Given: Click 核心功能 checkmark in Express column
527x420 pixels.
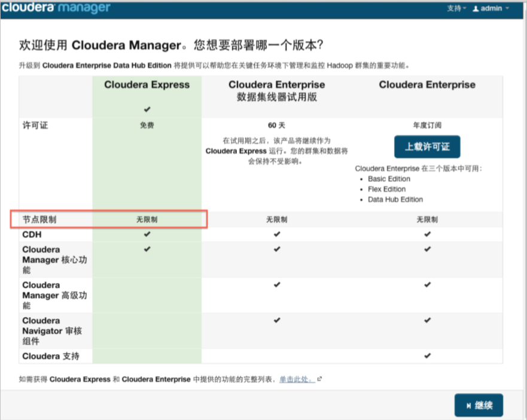Looking at the screenshot, I should (147, 249).
